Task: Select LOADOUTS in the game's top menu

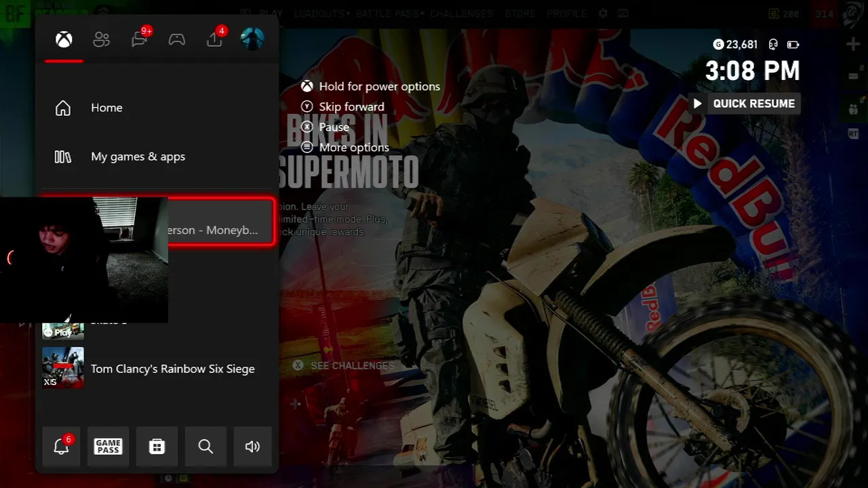Action: point(320,13)
